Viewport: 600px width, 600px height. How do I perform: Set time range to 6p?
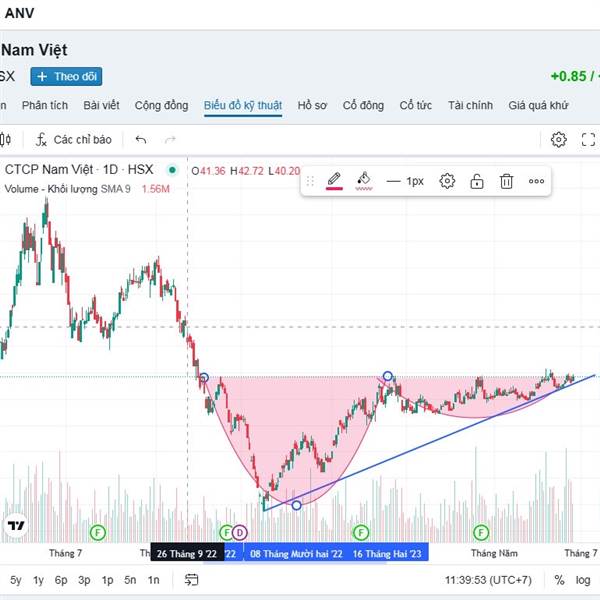tap(61, 580)
